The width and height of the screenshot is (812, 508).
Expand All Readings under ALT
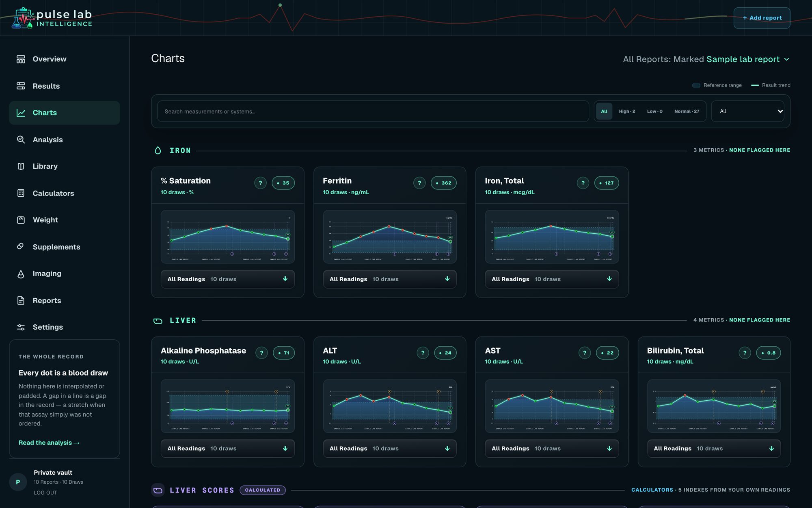pyautogui.click(x=390, y=449)
